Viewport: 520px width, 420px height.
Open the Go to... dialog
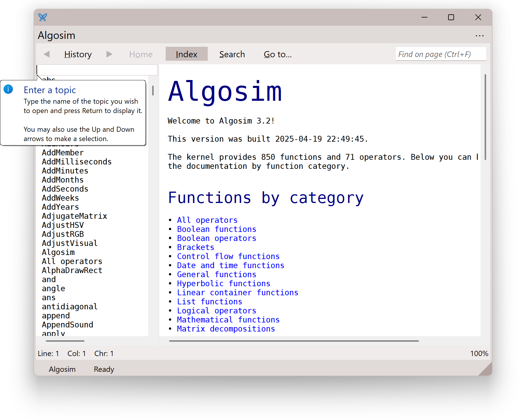coord(278,54)
